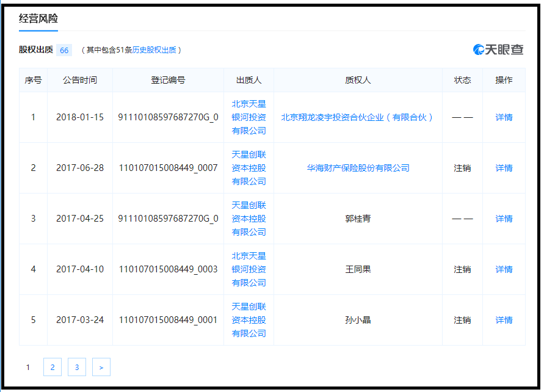Open pledgor 北京天星银河投资有限公司 in row 4
The height and width of the screenshot is (392, 544).
click(248, 269)
